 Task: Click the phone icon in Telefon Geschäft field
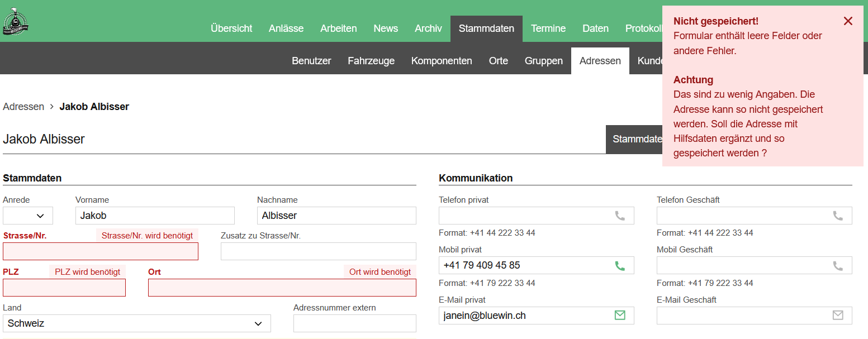[x=837, y=216]
